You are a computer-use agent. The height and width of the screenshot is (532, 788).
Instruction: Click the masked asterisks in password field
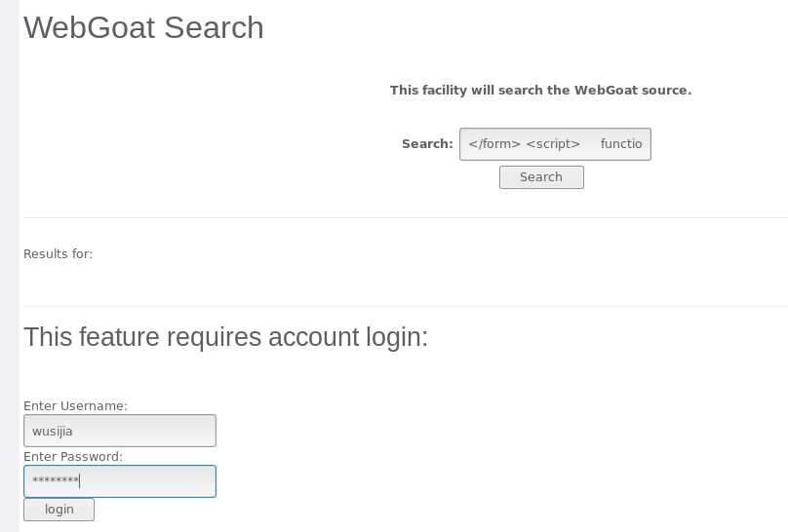(55, 481)
